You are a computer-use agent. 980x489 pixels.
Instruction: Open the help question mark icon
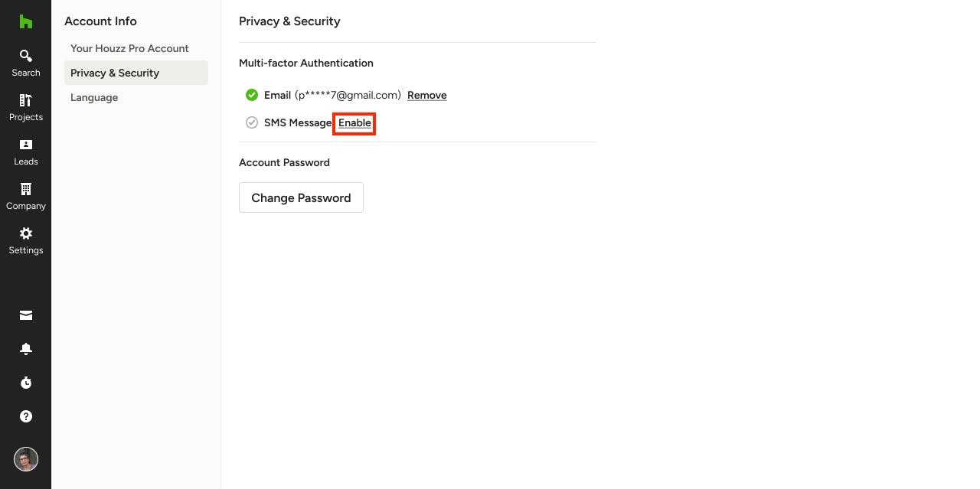pos(25,416)
